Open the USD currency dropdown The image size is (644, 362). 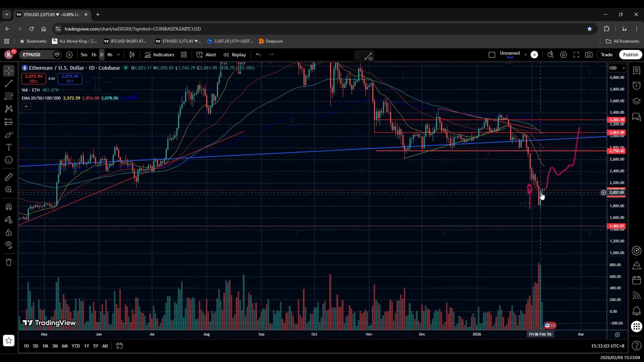point(617,68)
